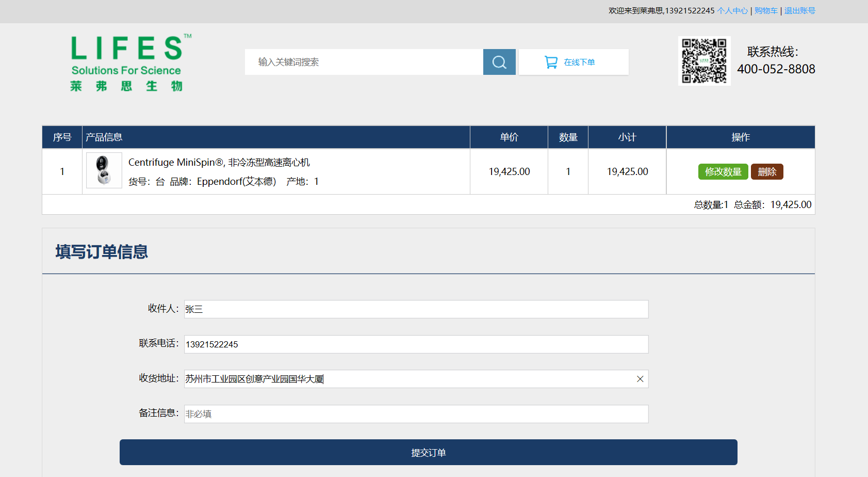868x477 pixels.
Task: Click the 收件人 input field
Action: pyautogui.click(x=416, y=309)
